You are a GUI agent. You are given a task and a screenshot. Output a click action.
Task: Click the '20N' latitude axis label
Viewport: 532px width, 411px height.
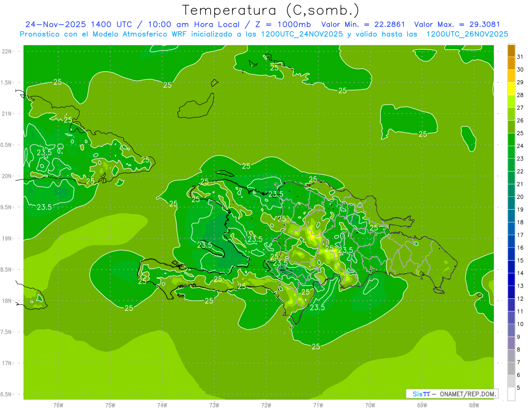click(8, 176)
